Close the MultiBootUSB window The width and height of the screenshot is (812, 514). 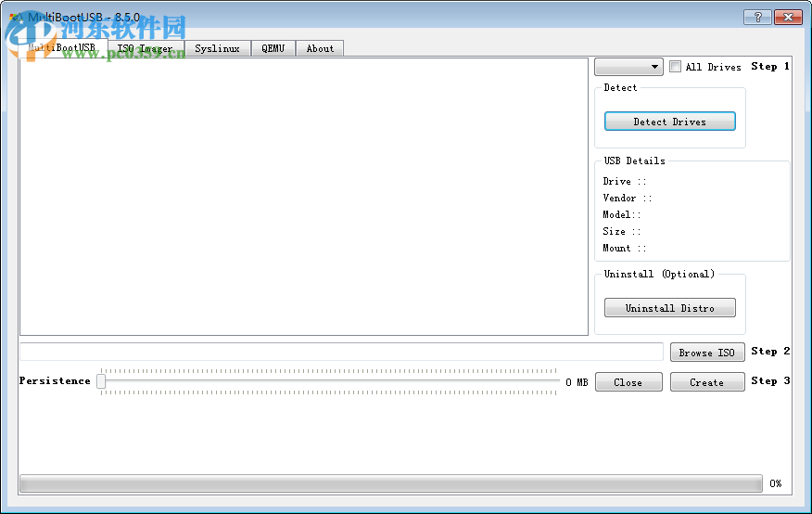click(788, 17)
